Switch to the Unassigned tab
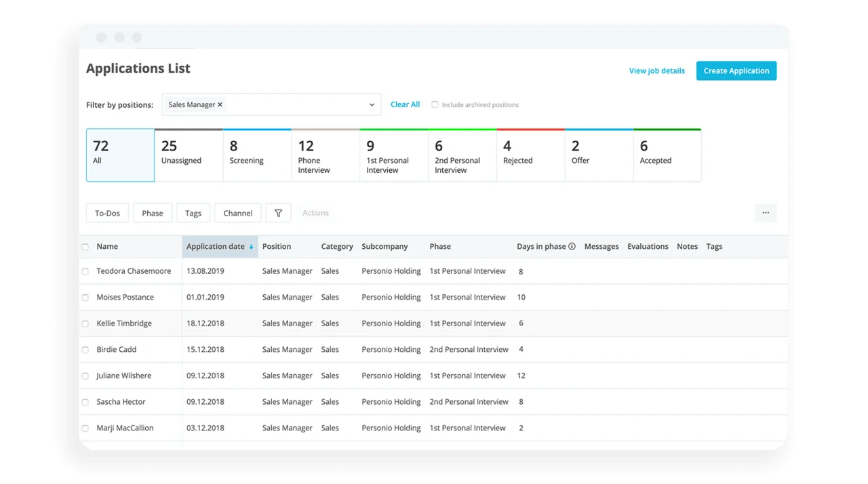The width and height of the screenshot is (868, 484). [x=189, y=155]
